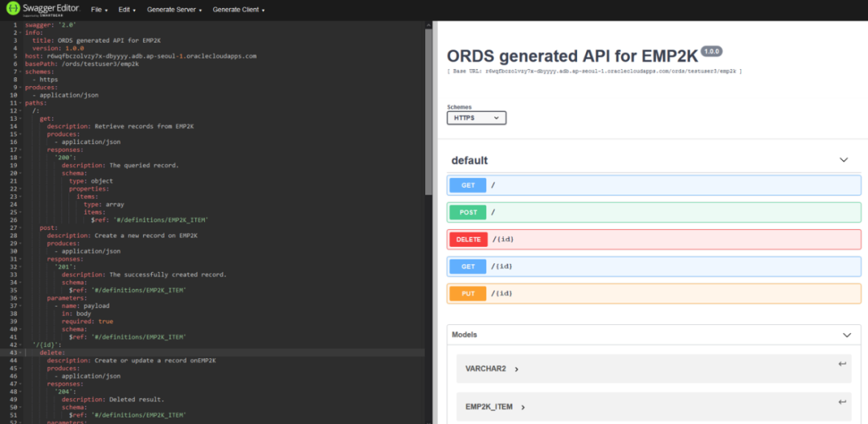The height and width of the screenshot is (424, 868).
Task: Collapse the Models section
Action: (846, 335)
